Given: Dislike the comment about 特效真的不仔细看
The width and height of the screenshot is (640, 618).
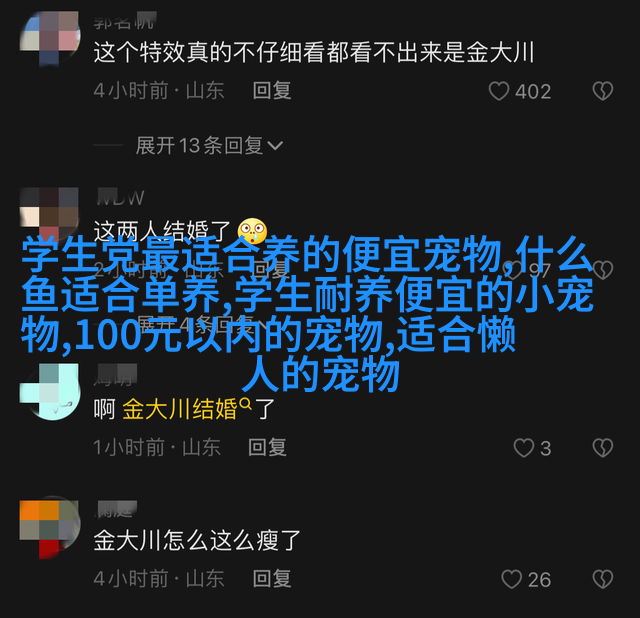Looking at the screenshot, I should (602, 91).
